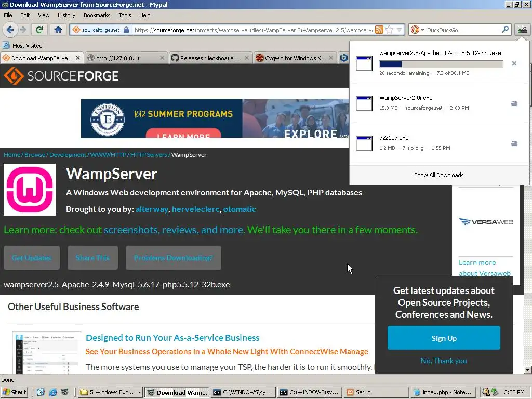Open the DuckDuckGo search engine selector
The image size is (532, 399).
(417, 30)
